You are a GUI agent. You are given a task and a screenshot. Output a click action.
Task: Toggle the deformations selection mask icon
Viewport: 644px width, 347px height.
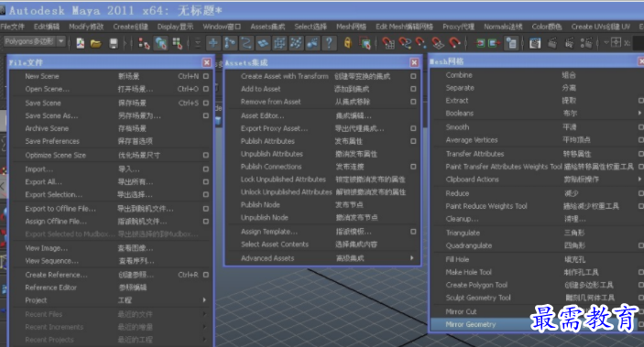coord(279,43)
